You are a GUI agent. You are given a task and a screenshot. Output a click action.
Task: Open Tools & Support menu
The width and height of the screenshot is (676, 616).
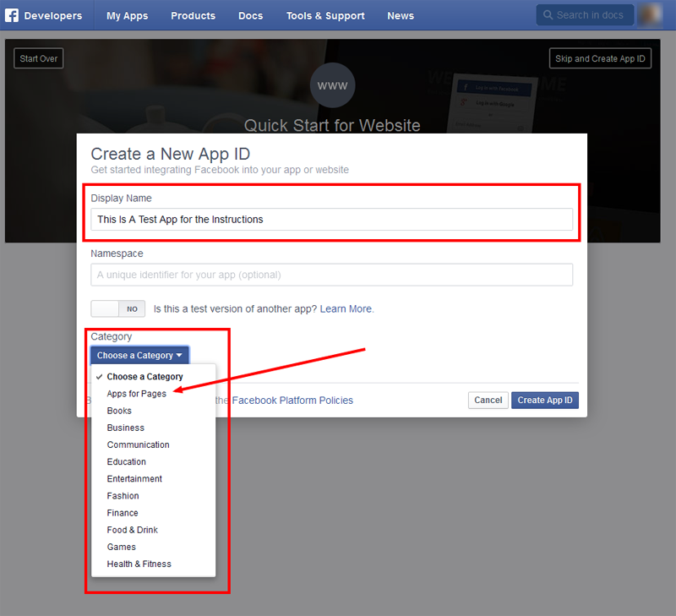pos(325,15)
